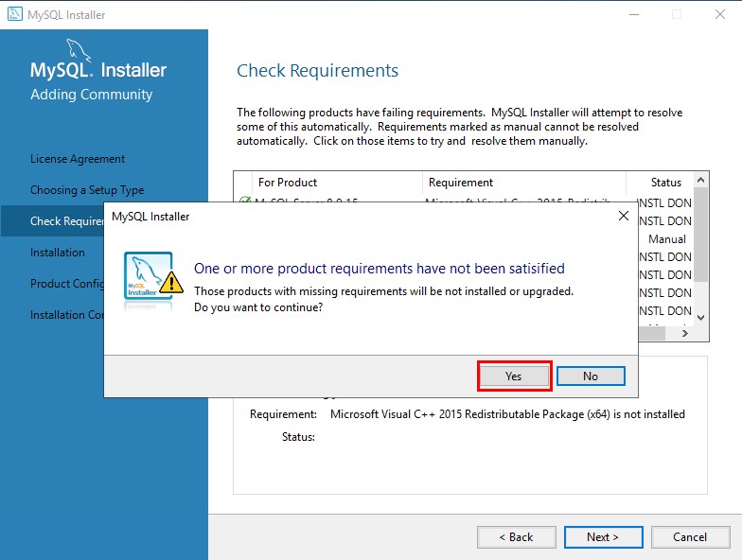Image resolution: width=742 pixels, height=560 pixels.
Task: Click the Next button
Action: [x=604, y=537]
